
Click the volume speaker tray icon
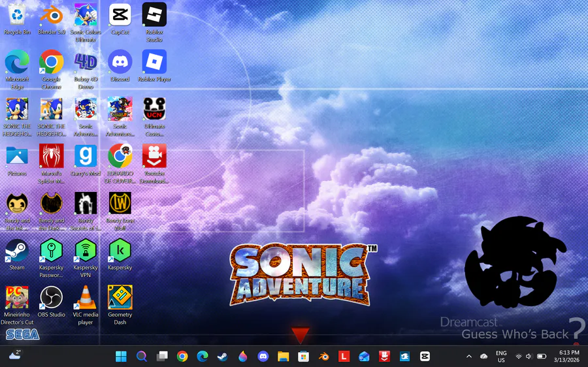(x=529, y=357)
